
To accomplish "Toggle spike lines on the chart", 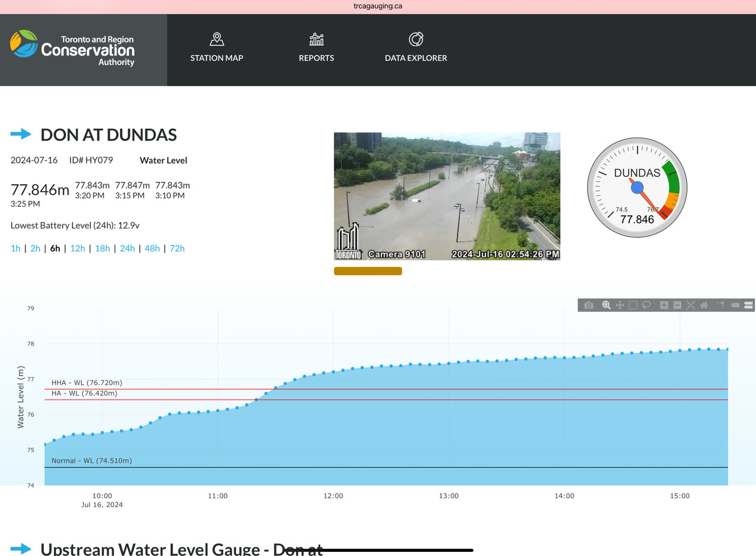I will tap(721, 305).
